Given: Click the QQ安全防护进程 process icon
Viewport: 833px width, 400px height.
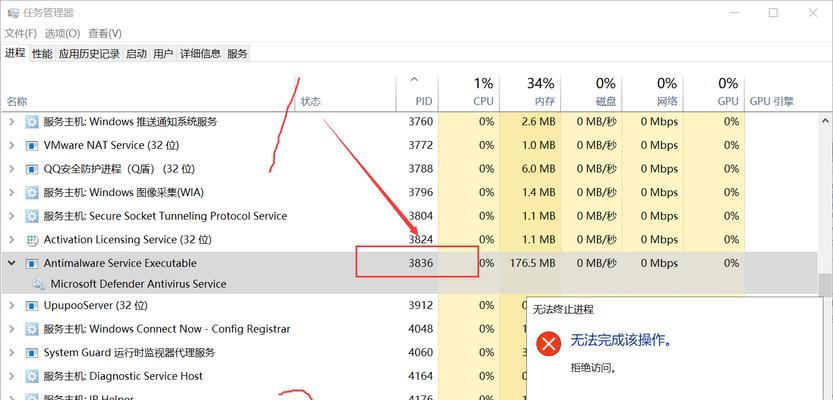Looking at the screenshot, I should 32,169.
